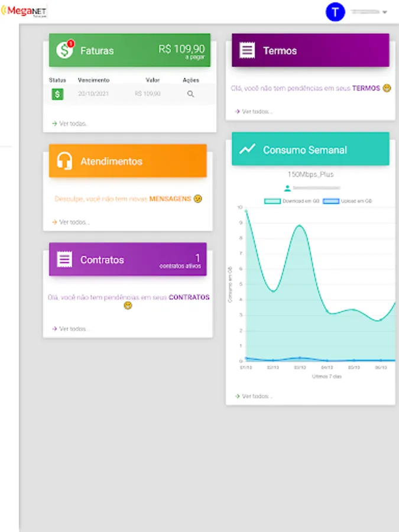Click the MegaNET logo
Screen dimensions: 399x532
pos(24,11)
